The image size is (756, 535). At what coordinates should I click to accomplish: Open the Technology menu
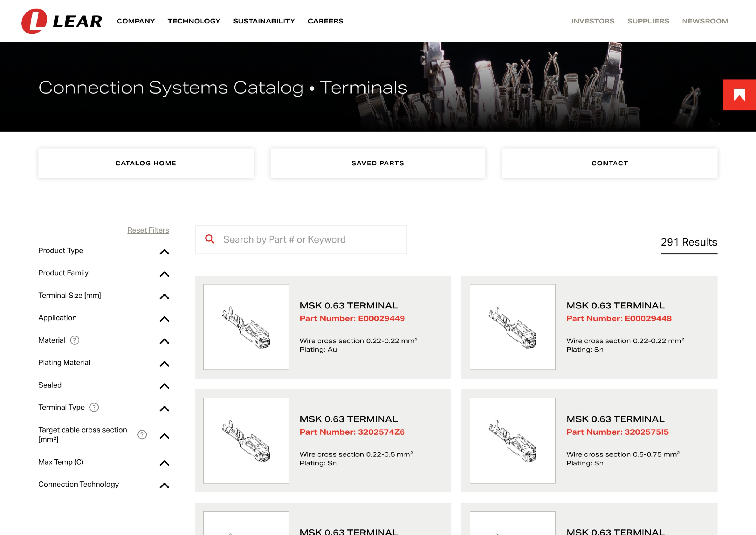coord(194,21)
